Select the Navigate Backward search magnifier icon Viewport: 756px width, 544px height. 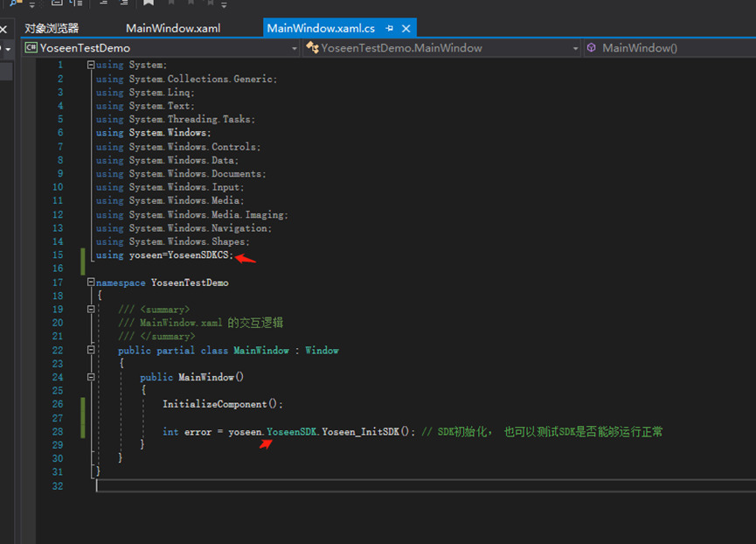(x=12, y=5)
